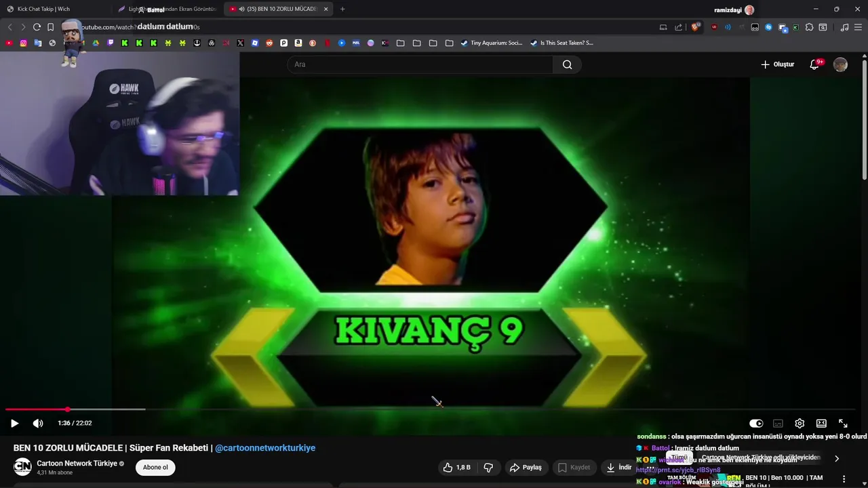868x488 pixels.
Task: Save video with Kaydet button
Action: (574, 467)
